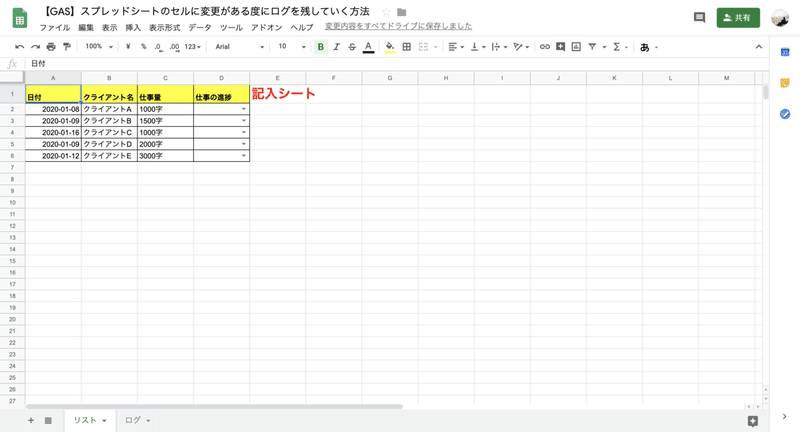The height and width of the screenshot is (432, 800).
Task: Format as yen currency
Action: (128, 47)
